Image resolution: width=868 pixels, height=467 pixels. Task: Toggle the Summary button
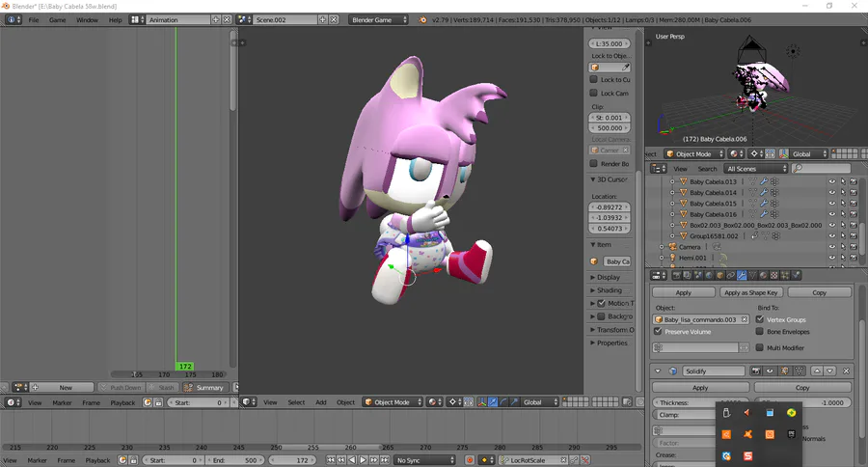tap(203, 387)
